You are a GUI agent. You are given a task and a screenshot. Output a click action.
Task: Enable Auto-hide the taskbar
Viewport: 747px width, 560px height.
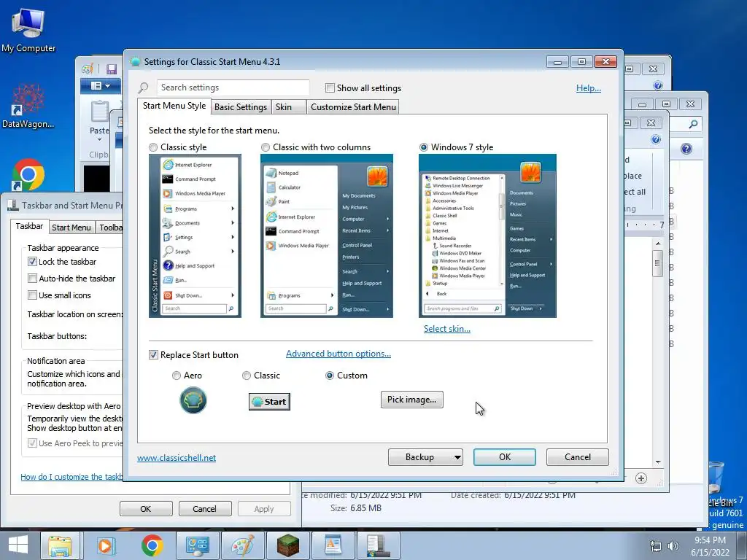tap(32, 278)
